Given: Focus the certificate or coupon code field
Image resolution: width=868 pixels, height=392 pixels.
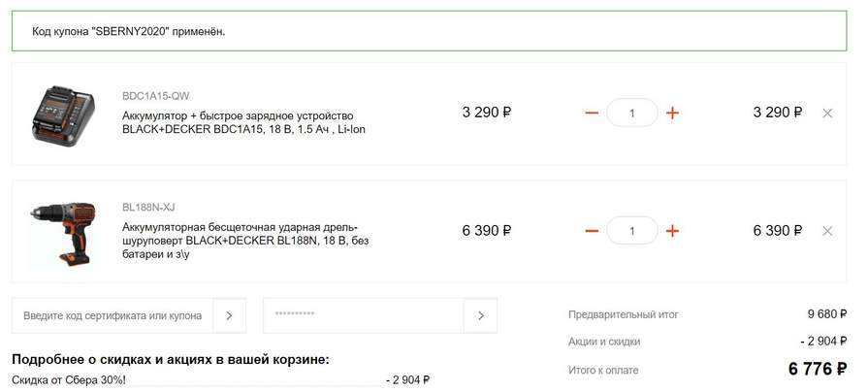Looking at the screenshot, I should point(113,315).
